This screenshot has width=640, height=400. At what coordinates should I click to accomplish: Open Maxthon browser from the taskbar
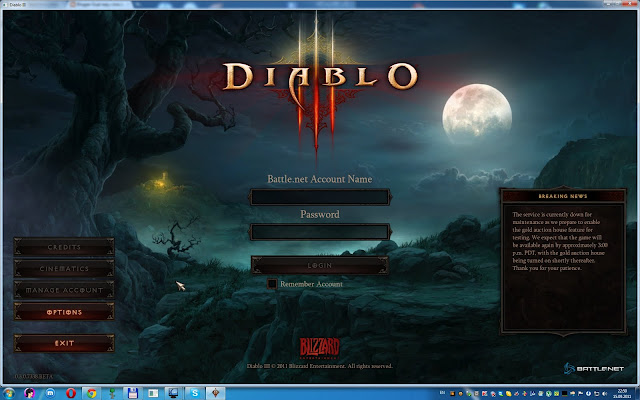click(x=50, y=393)
